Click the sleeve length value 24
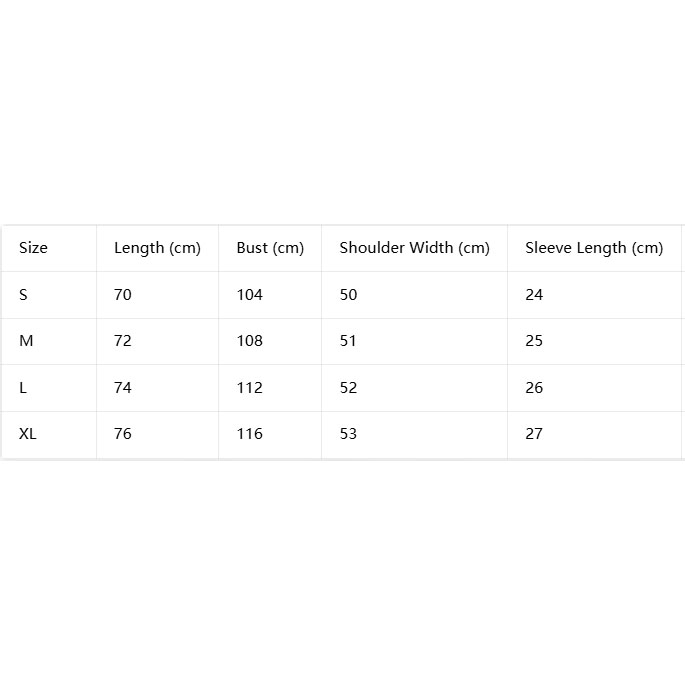 point(534,295)
